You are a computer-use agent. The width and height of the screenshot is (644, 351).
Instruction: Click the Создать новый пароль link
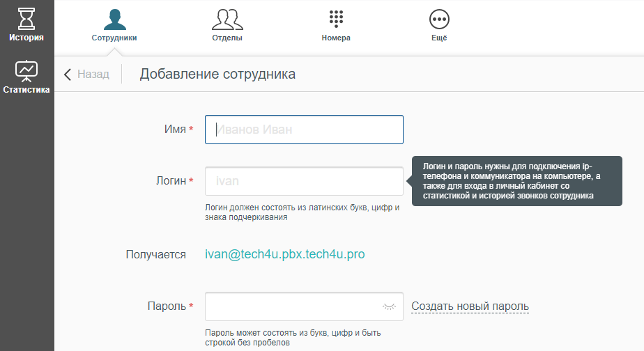coord(470,306)
